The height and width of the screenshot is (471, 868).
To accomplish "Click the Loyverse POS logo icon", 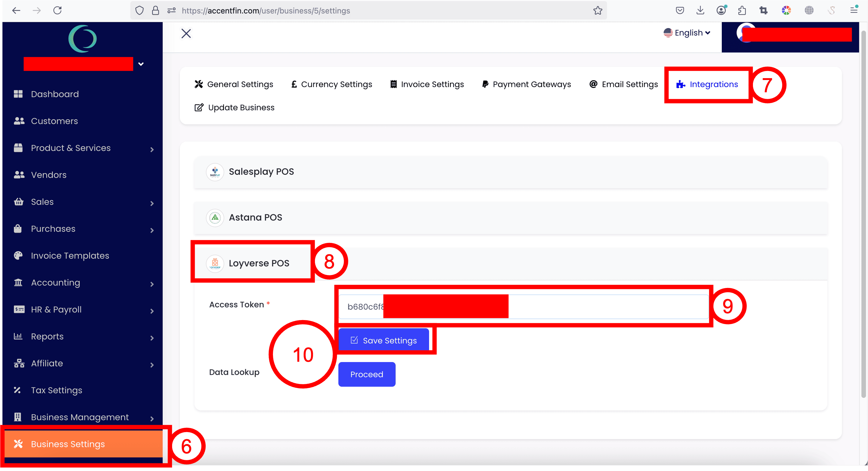I will click(x=215, y=264).
